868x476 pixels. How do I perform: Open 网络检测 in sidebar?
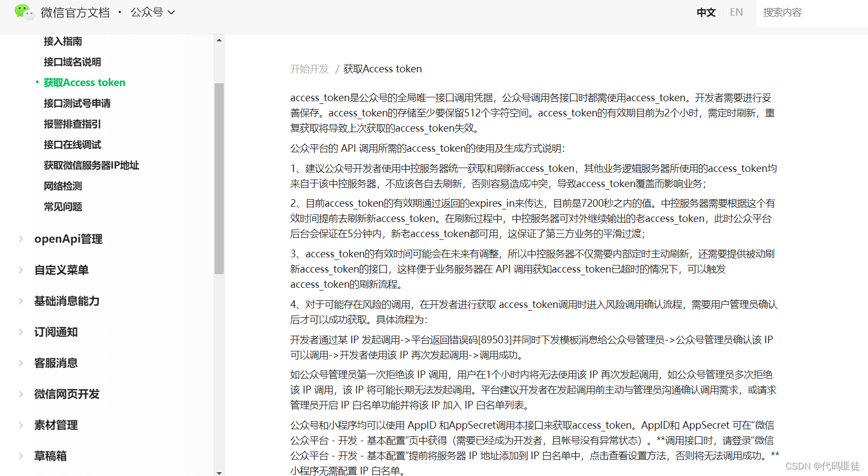[63, 186]
